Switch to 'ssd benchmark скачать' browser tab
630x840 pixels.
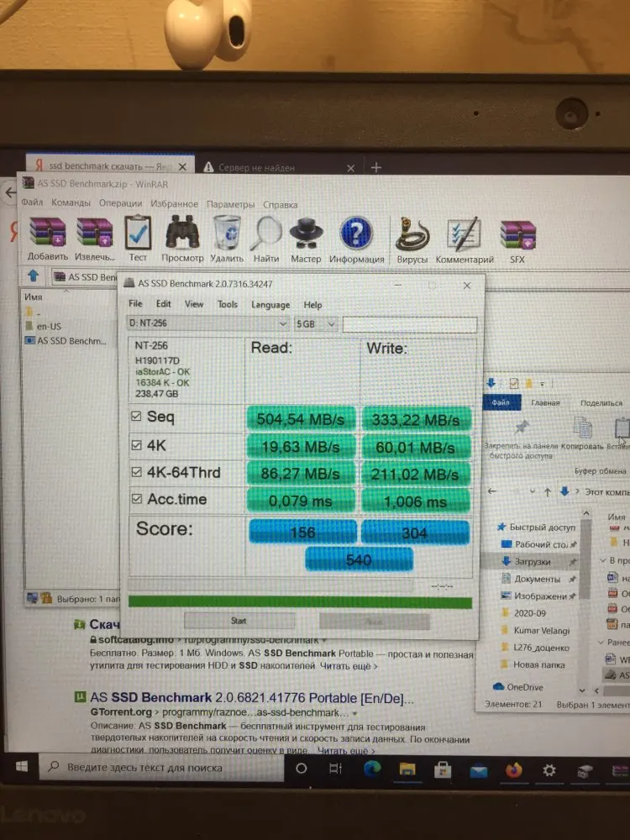point(110,165)
